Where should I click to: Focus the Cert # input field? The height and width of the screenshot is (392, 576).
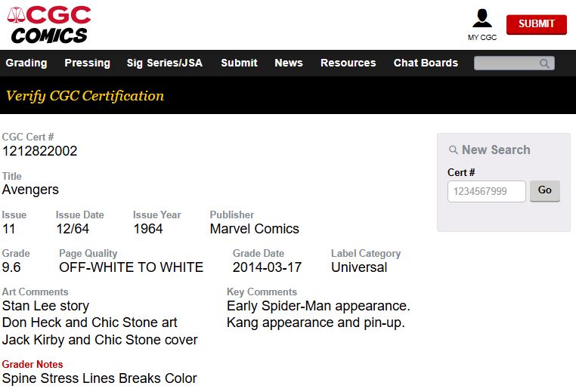click(x=486, y=191)
